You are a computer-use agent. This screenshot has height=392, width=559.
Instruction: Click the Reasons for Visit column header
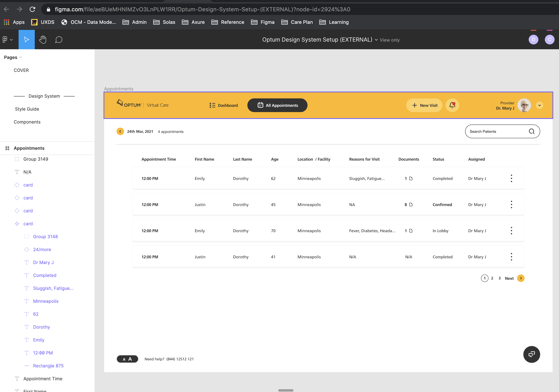(x=364, y=159)
